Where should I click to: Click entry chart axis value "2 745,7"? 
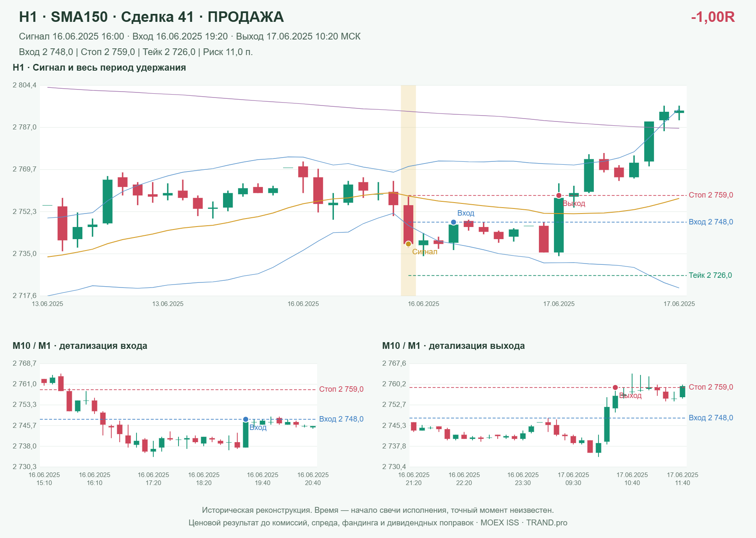pyautogui.click(x=24, y=426)
